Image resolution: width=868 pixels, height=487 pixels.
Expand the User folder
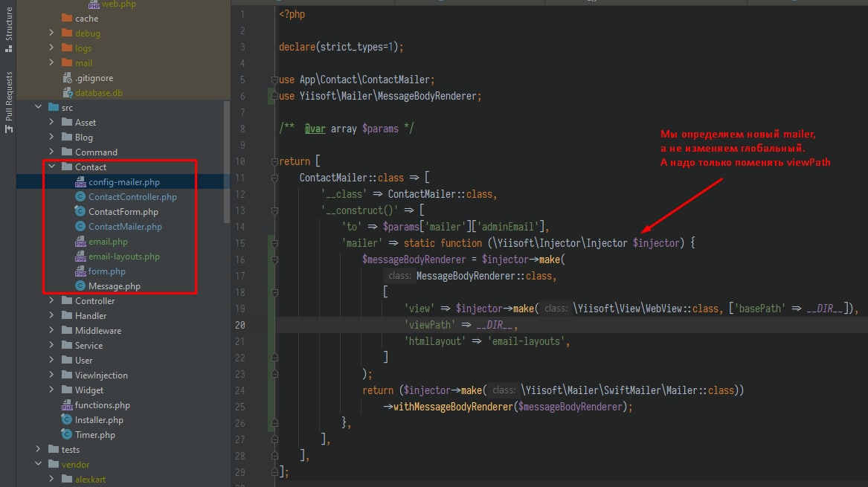[x=51, y=361]
